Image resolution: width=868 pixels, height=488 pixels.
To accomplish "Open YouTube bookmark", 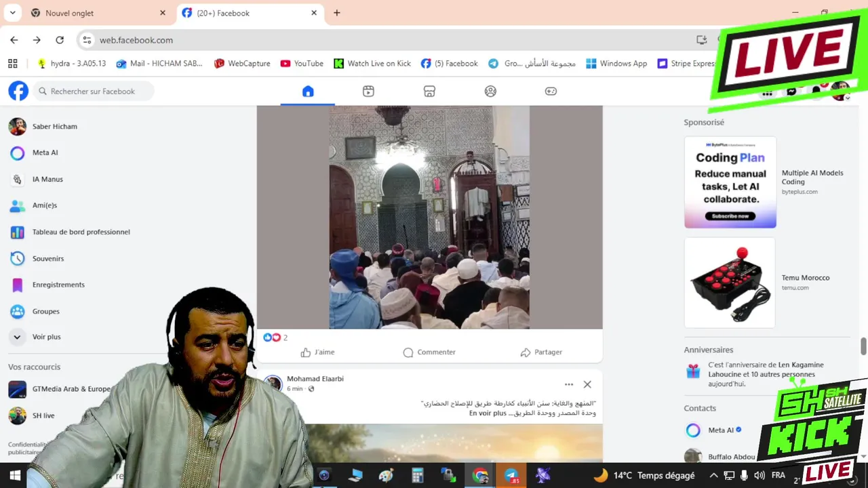I will tap(302, 64).
